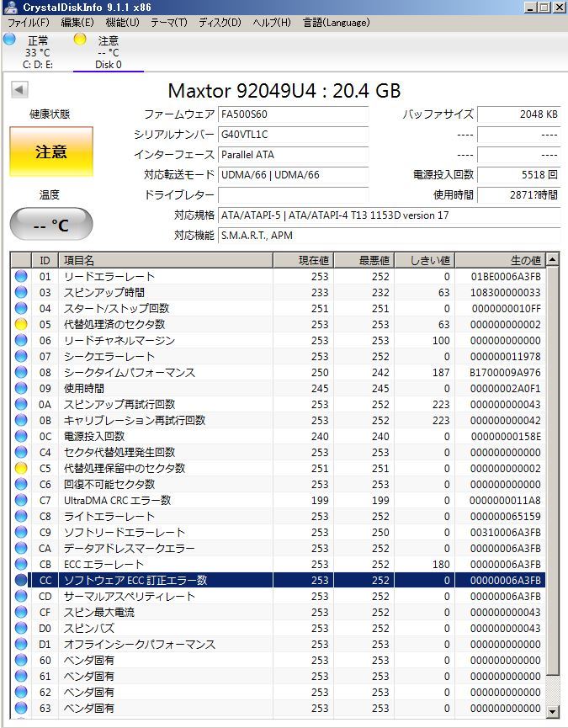The height and width of the screenshot is (728, 568).
Task: Open the 機能(U) menu
Action: [x=122, y=22]
